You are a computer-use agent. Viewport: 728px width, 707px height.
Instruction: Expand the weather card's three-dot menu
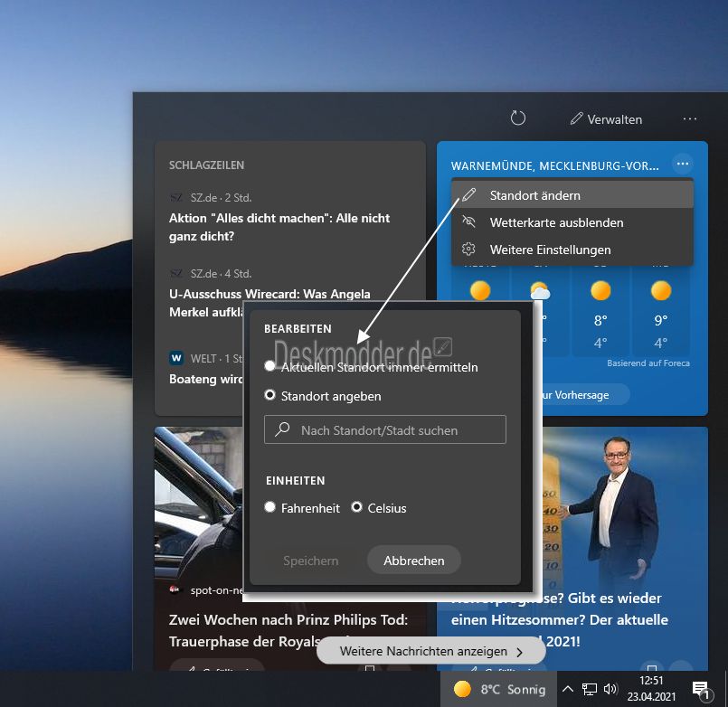(683, 164)
